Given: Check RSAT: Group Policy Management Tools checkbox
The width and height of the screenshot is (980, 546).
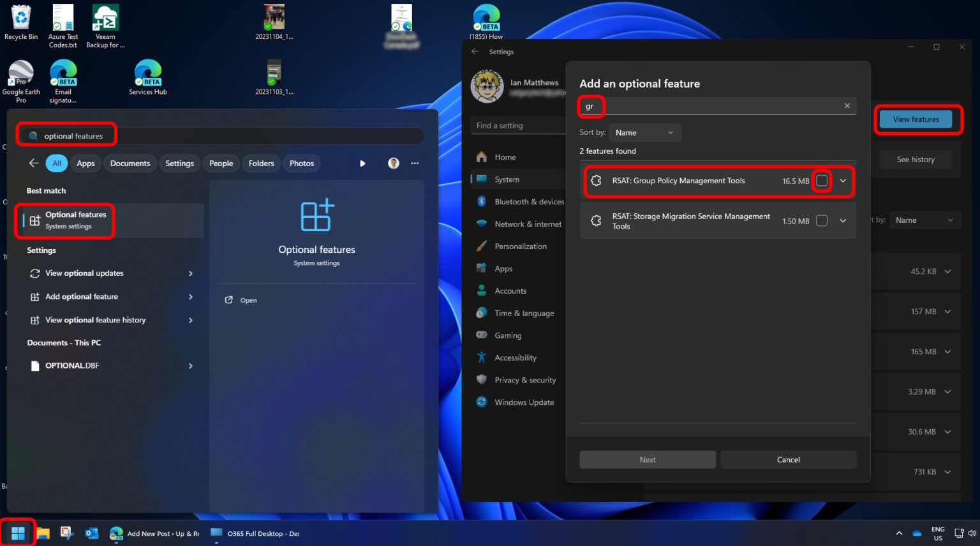Looking at the screenshot, I should (x=822, y=181).
